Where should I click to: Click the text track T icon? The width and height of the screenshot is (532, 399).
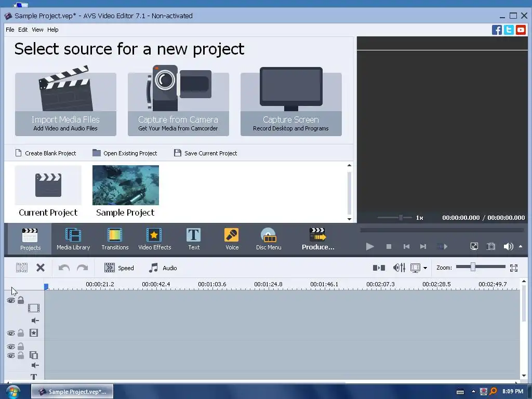pos(34,377)
